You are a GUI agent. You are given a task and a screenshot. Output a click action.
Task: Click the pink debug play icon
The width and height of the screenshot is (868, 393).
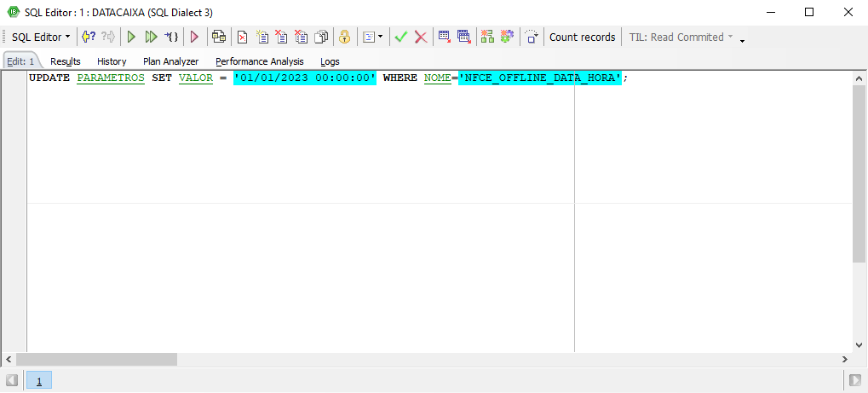click(194, 37)
